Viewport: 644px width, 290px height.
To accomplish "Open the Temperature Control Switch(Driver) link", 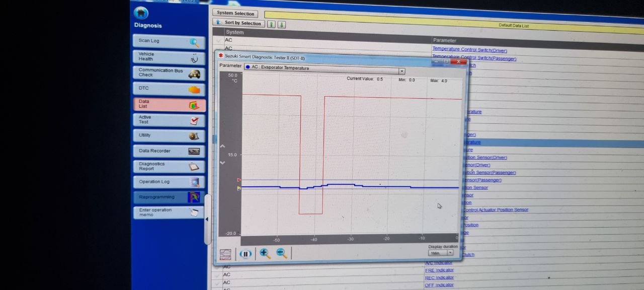I will (469, 49).
